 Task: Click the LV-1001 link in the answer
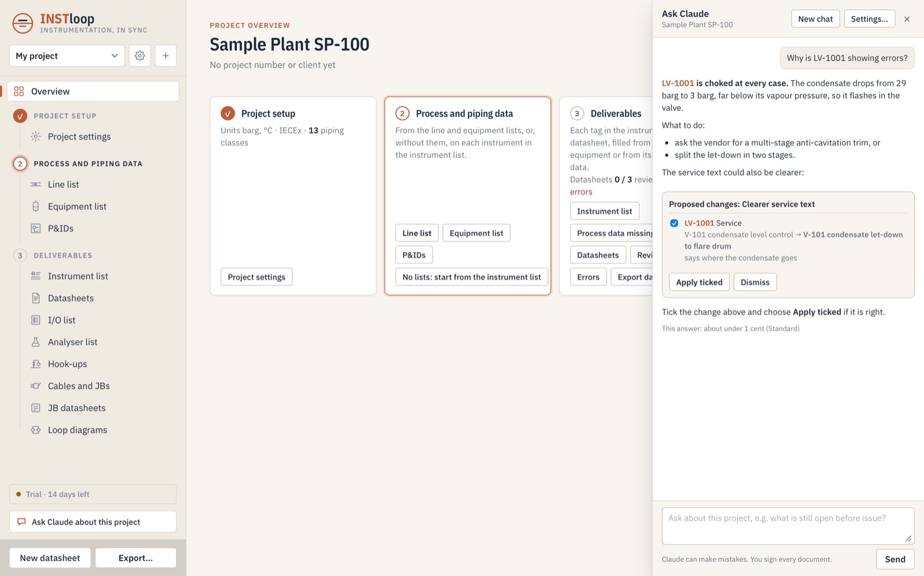(678, 83)
